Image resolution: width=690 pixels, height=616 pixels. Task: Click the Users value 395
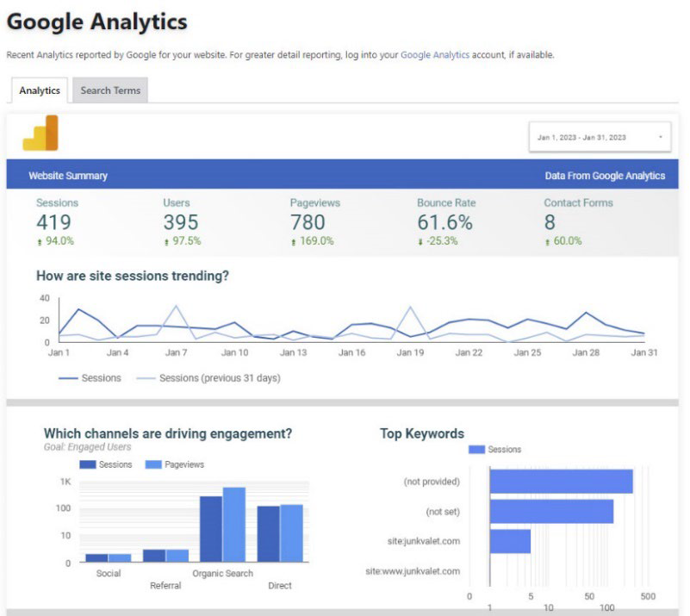point(181,222)
